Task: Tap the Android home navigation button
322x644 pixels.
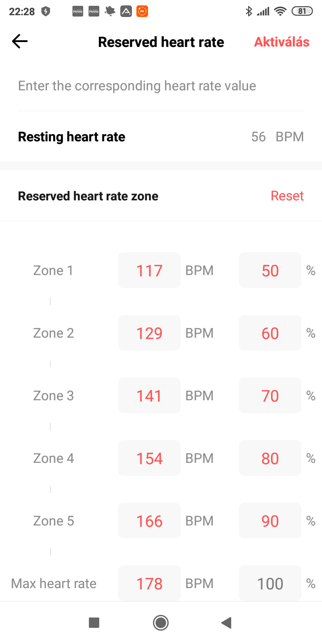Action: click(161, 623)
